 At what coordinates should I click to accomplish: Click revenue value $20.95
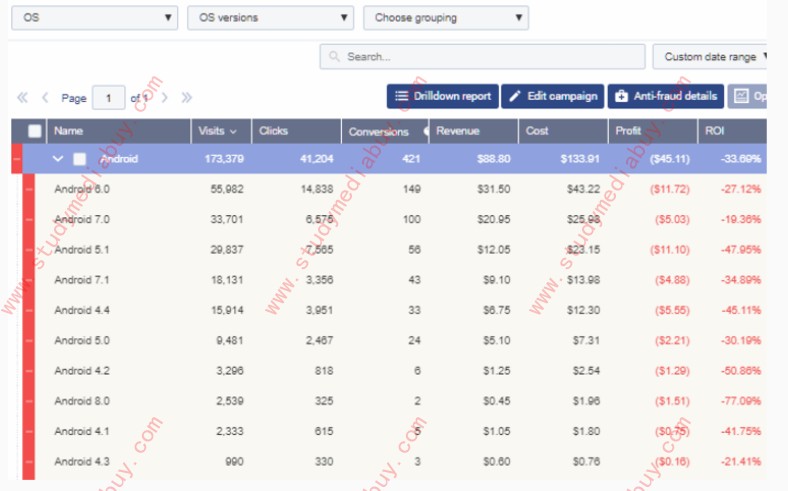(x=494, y=220)
